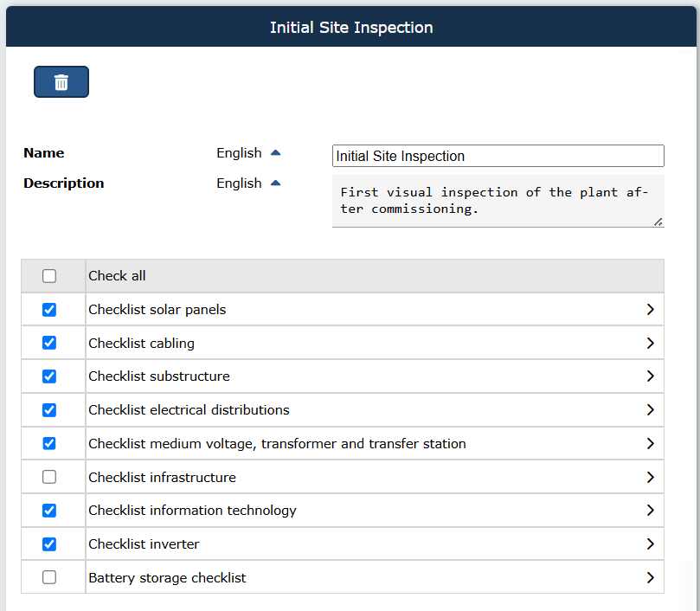Image resolution: width=700 pixels, height=611 pixels.
Task: Expand Checklist substructure chevron
Action: coord(651,376)
